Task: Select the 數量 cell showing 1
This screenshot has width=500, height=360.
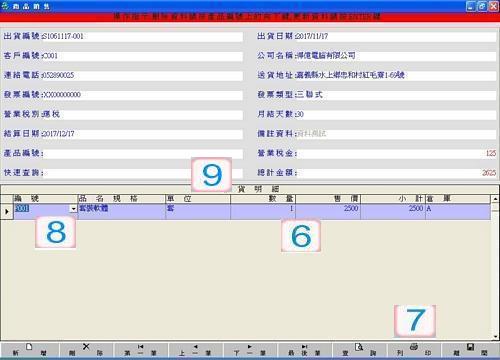Action: click(263, 211)
